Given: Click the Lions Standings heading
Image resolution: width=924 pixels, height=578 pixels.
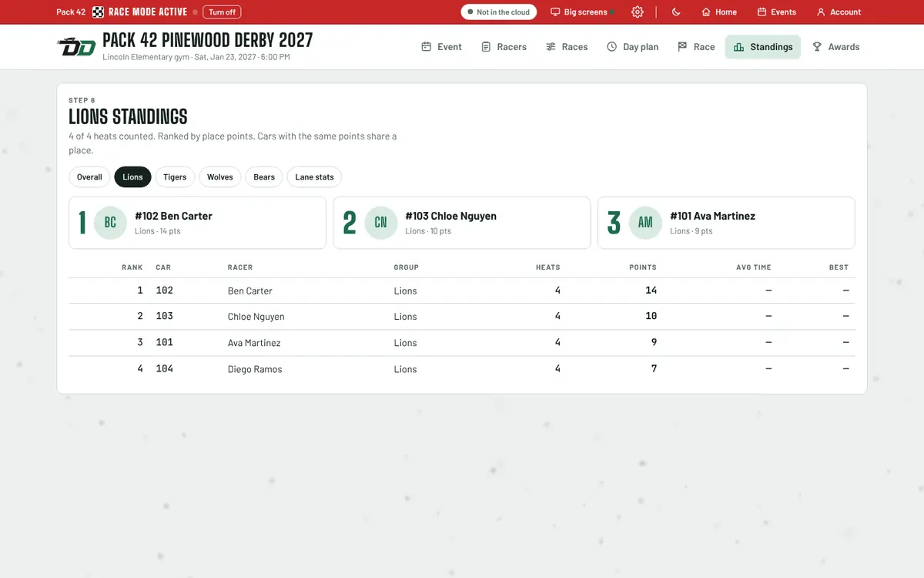Looking at the screenshot, I should pyautogui.click(x=128, y=117).
